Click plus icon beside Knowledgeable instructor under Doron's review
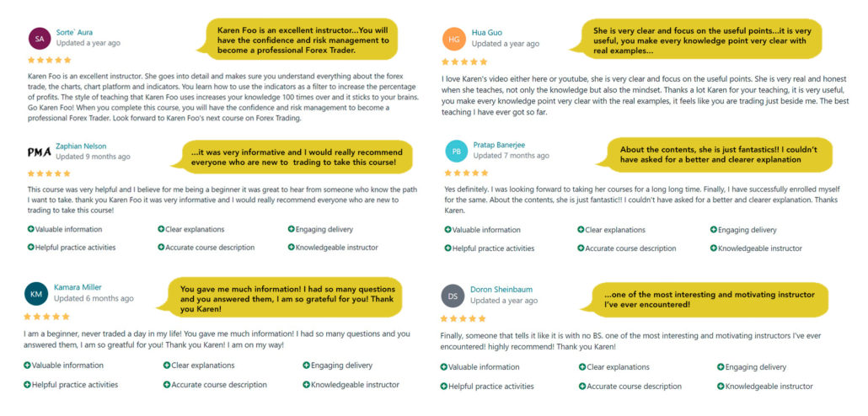 (721, 387)
